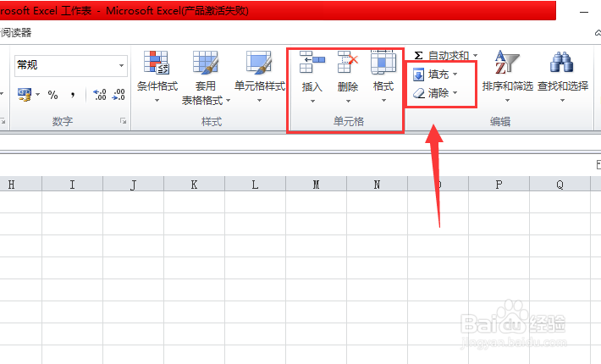Open Cell Styles gallery (单元格样式)
This screenshot has height=364, width=601.
(x=260, y=77)
